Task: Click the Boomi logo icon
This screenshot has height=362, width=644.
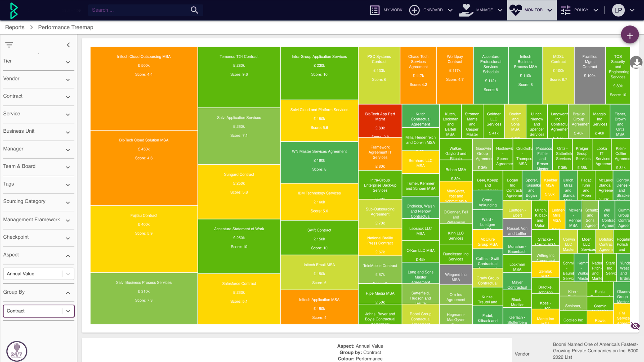Action: click(14, 10)
